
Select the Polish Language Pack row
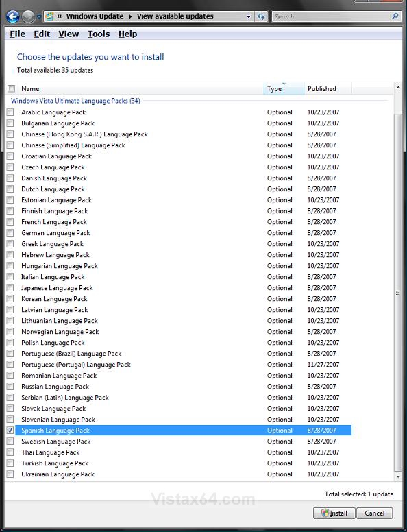tap(183, 342)
